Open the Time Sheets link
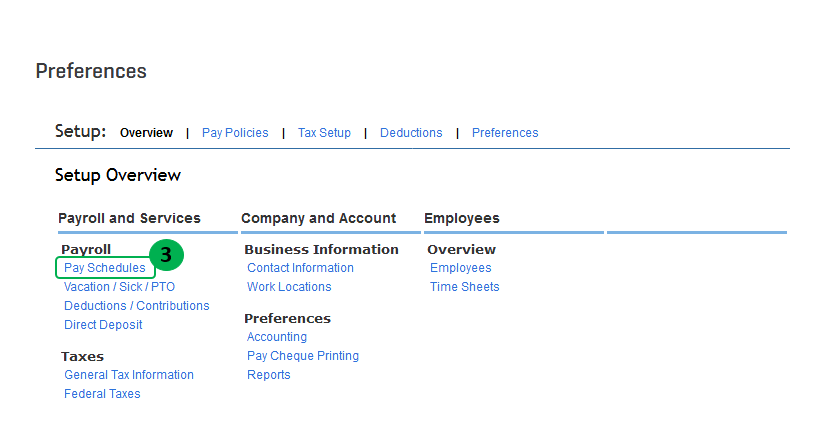The height and width of the screenshot is (442, 833). pos(465,287)
